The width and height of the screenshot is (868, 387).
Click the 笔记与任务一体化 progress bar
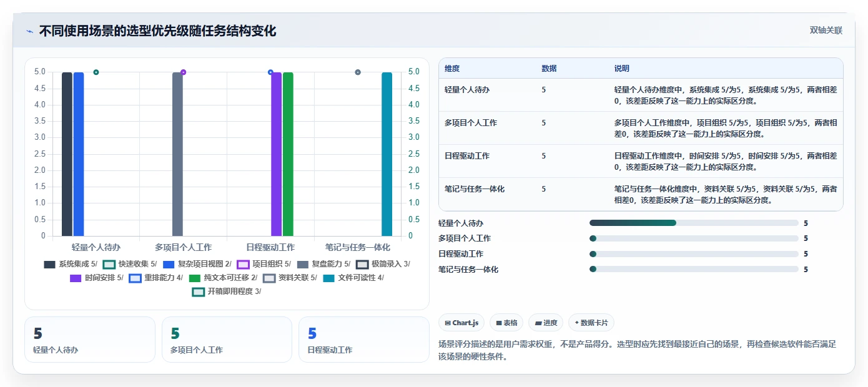point(694,269)
